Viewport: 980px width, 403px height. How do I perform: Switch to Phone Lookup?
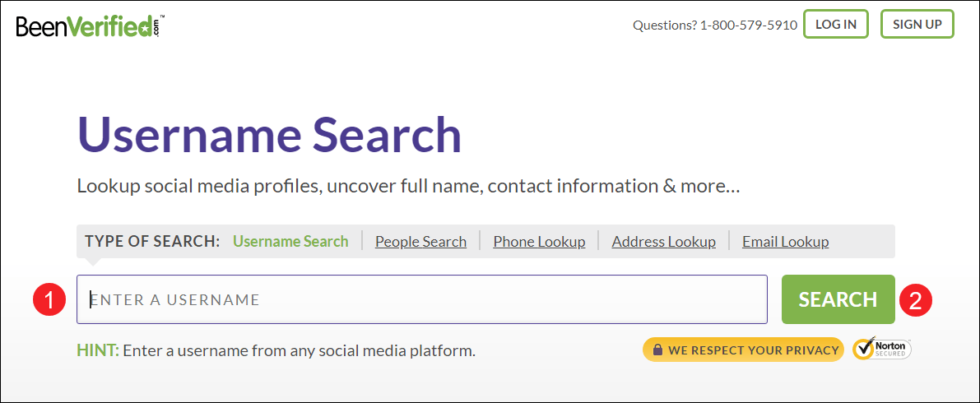[540, 242]
